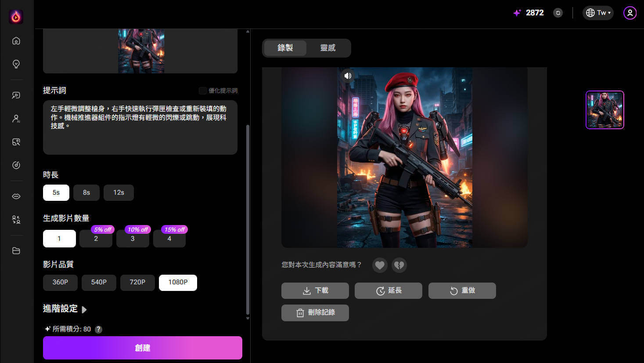The height and width of the screenshot is (363, 644).
Task: Mute the generated video's audio
Action: 347,76
